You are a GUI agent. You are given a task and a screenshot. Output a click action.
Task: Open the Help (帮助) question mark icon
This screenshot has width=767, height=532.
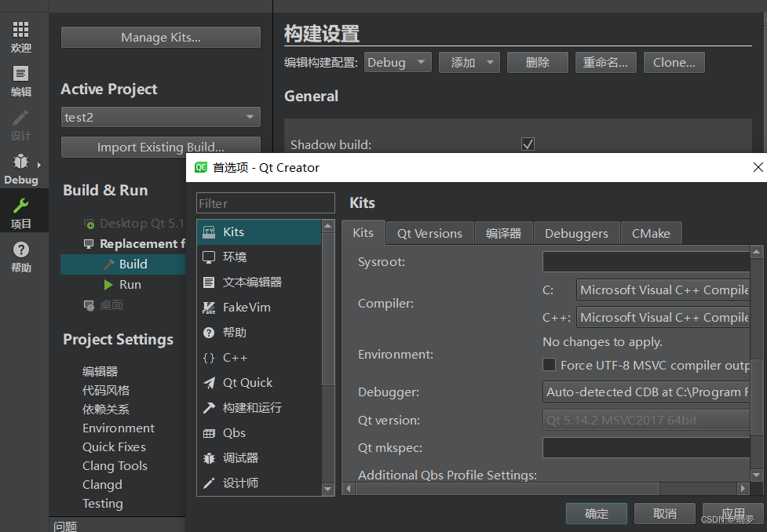click(x=20, y=250)
